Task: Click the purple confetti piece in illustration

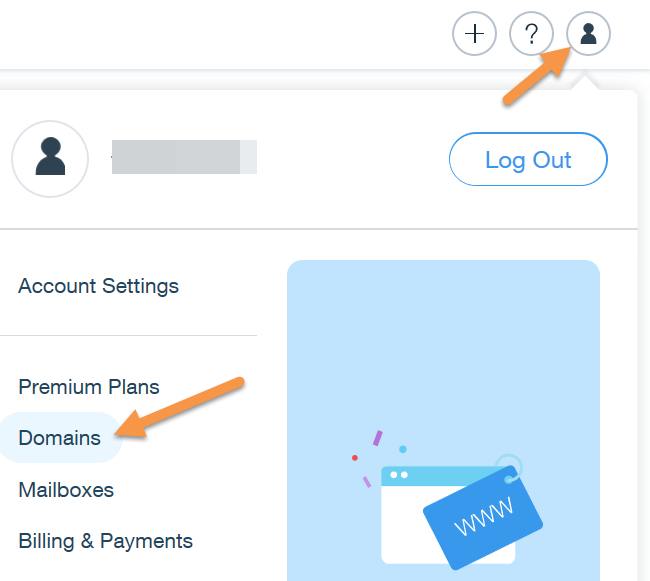Action: coord(377,438)
